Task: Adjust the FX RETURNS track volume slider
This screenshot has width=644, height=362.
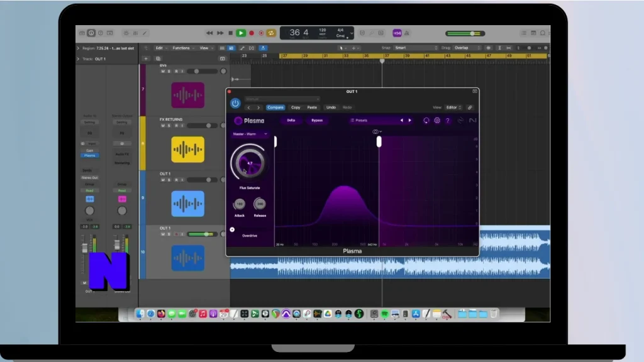Action: pyautogui.click(x=203, y=126)
